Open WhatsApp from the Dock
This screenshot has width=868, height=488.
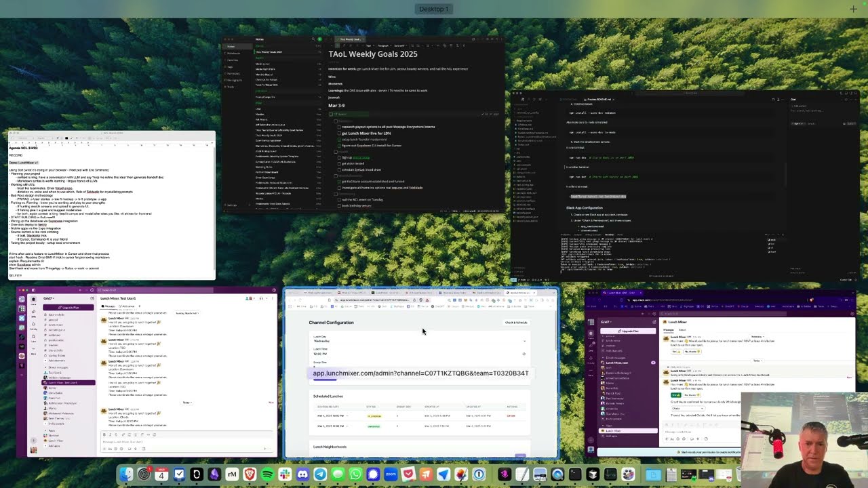coord(355,475)
